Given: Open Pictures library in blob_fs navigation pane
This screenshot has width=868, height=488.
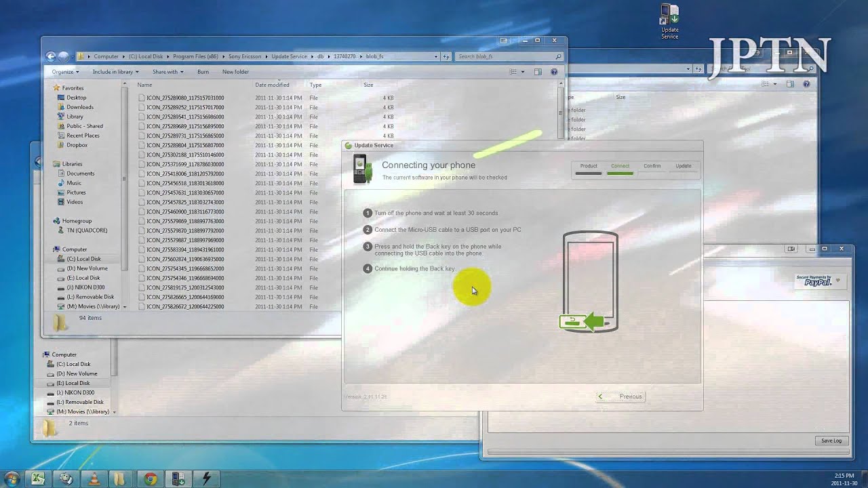Looking at the screenshot, I should (76, 192).
